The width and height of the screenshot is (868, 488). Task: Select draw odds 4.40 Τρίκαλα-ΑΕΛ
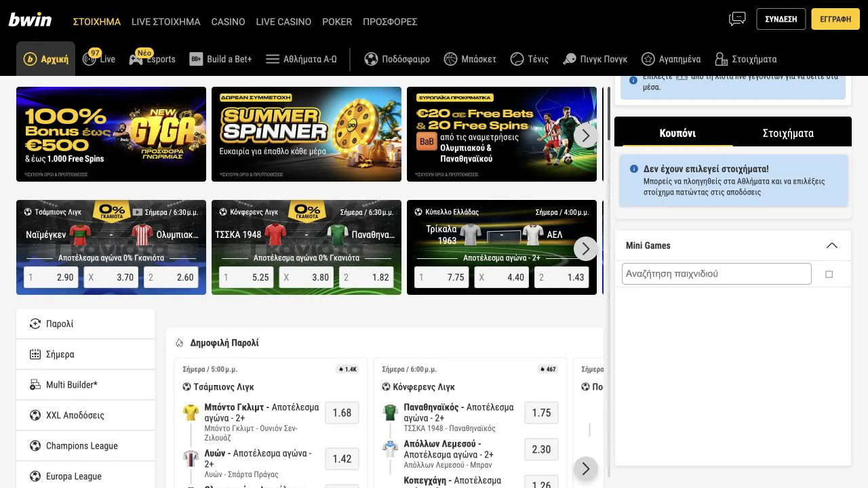pos(502,277)
